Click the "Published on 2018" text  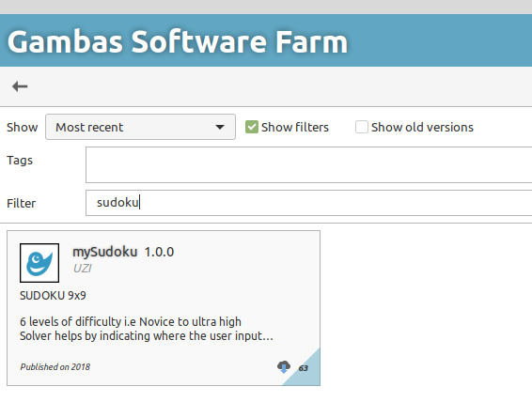(55, 367)
